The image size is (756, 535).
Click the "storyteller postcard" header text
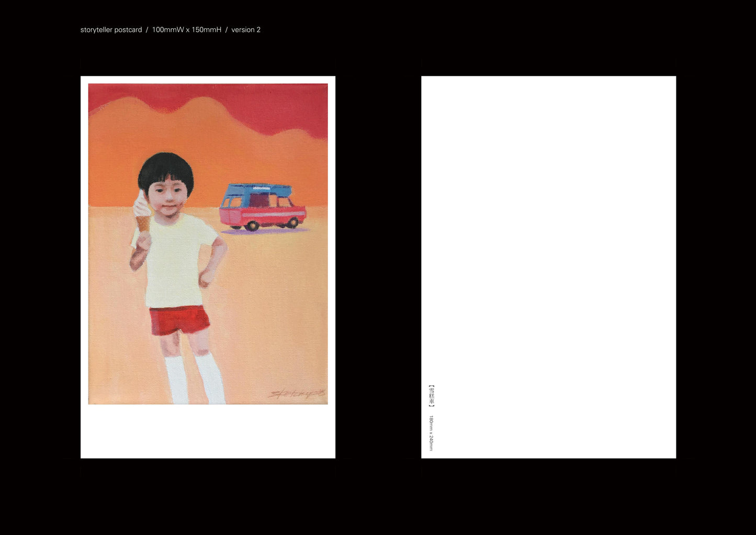pyautogui.click(x=111, y=30)
